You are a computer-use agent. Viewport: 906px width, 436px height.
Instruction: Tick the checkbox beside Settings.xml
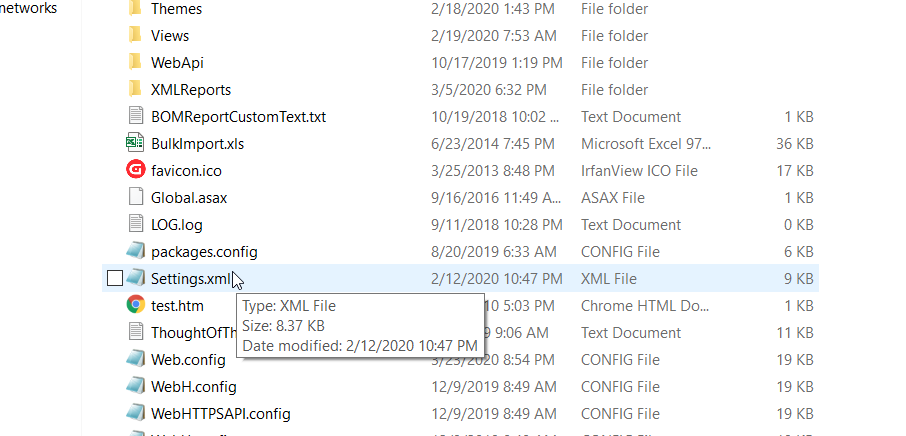(x=114, y=279)
